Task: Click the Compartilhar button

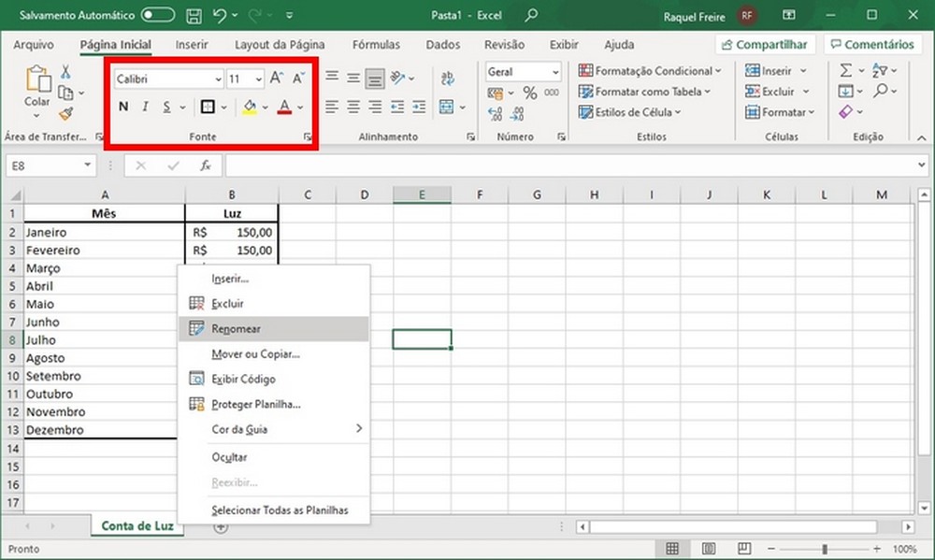Action: coord(765,45)
